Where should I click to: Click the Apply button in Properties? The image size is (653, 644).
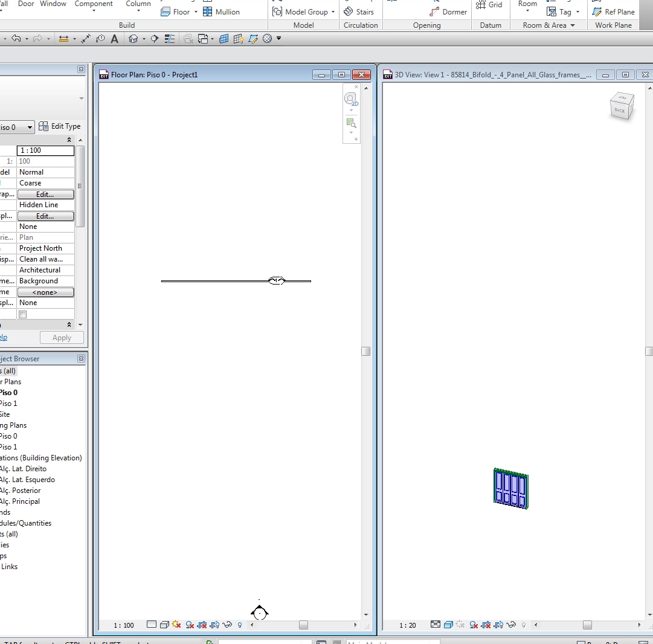coord(62,338)
